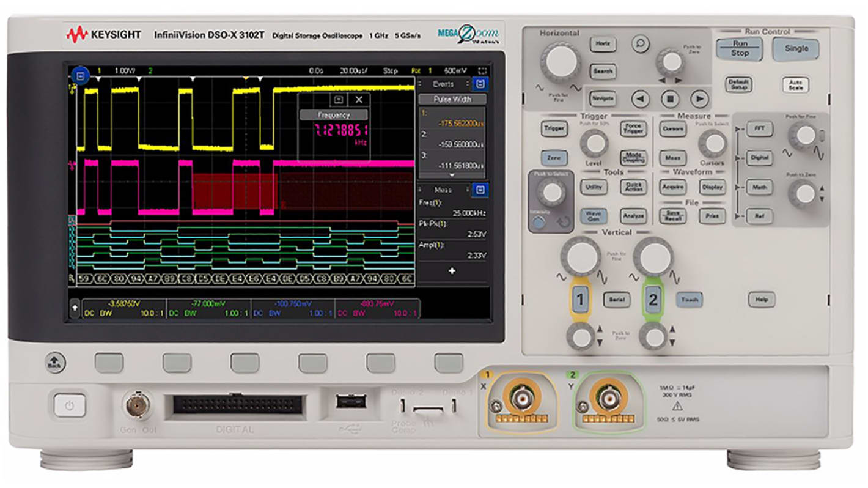Viewport: 868px width, 488px height.
Task: Click the Navigate stop square key
Action: (670, 98)
